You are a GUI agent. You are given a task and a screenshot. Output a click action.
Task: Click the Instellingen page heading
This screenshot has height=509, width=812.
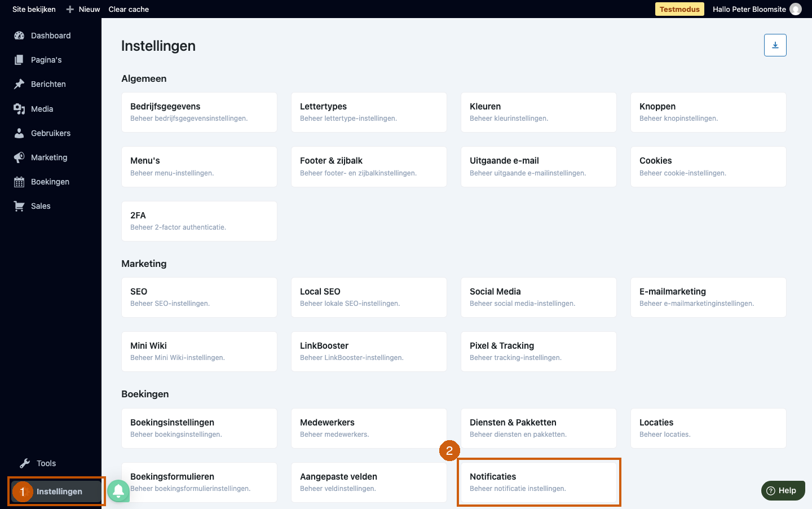(x=158, y=46)
